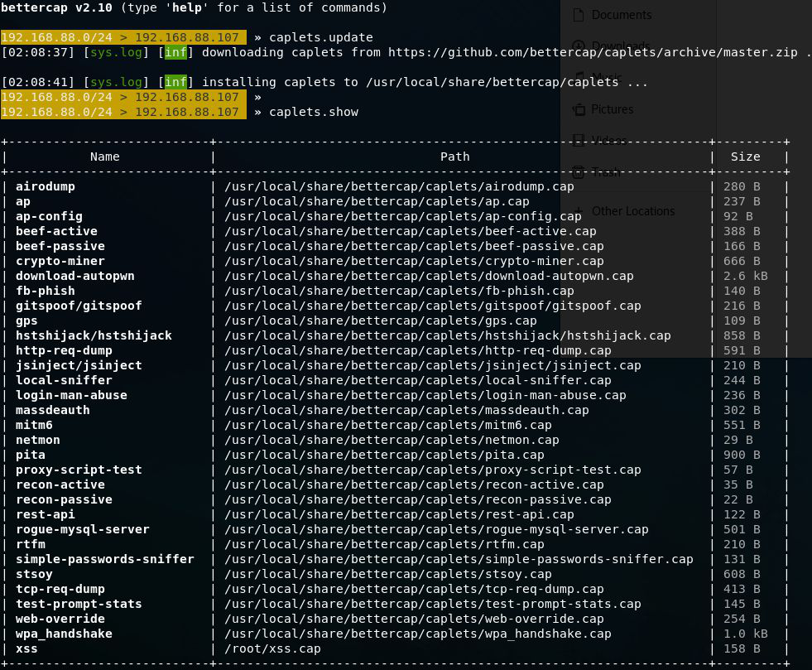812x670 pixels.
Task: Click the Pictures camera icon in the sidebar
Action: 579,109
